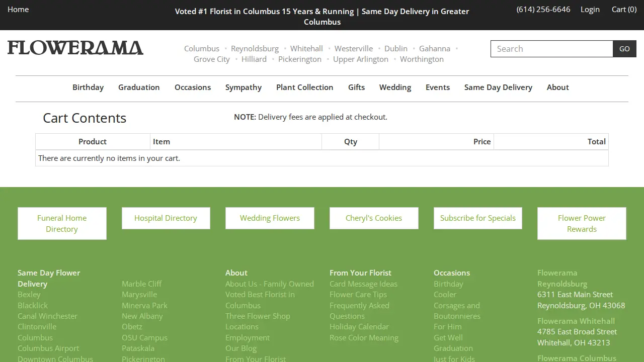This screenshot has width=644, height=362.
Task: Open the Gifts menu
Action: 356,87
